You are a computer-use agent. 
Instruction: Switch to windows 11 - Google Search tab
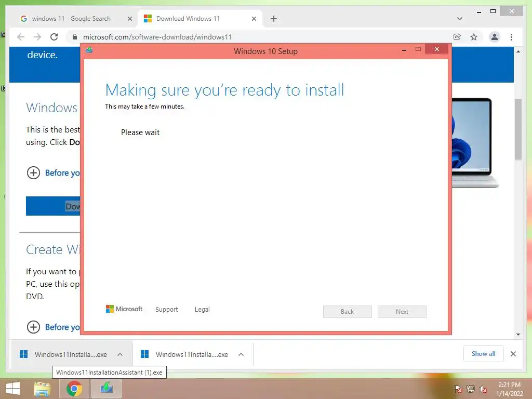click(x=71, y=19)
